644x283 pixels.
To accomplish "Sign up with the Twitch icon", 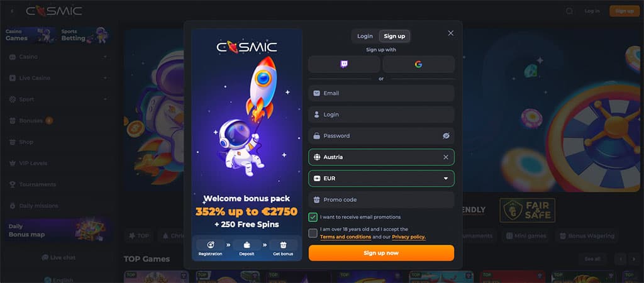I will click(x=344, y=65).
